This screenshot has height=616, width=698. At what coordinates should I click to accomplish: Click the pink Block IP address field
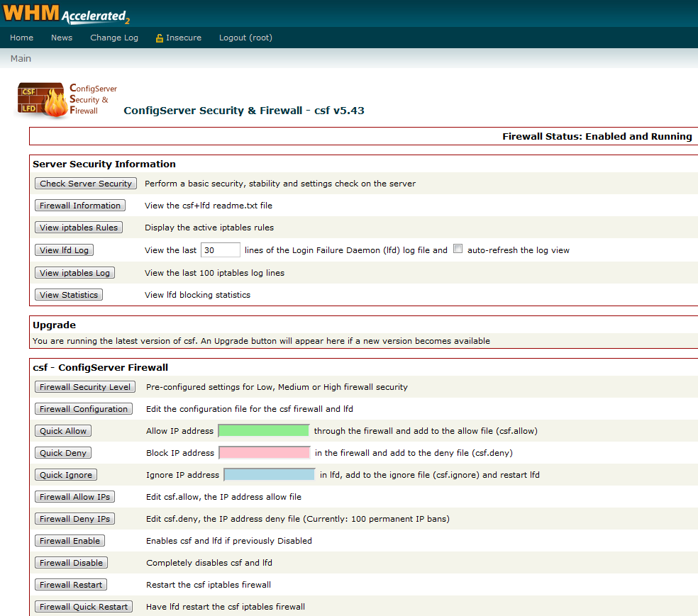point(265,453)
